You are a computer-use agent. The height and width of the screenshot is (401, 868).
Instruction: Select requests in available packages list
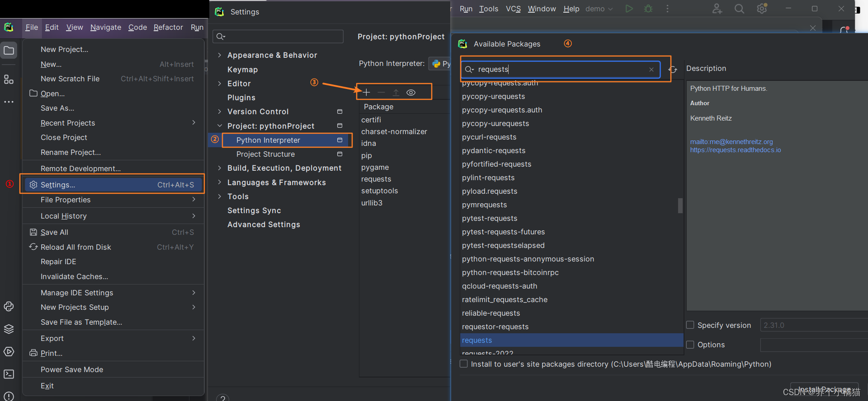click(x=571, y=340)
